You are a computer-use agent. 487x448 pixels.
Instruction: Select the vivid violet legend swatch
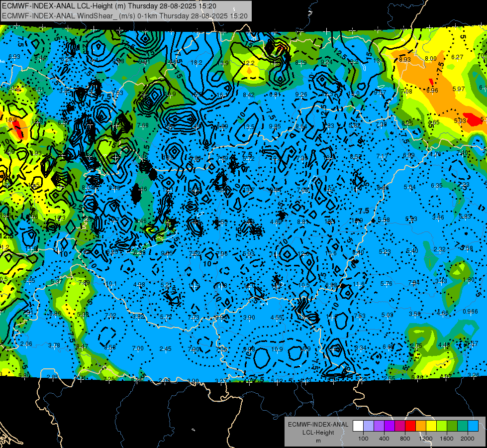coord(389,426)
